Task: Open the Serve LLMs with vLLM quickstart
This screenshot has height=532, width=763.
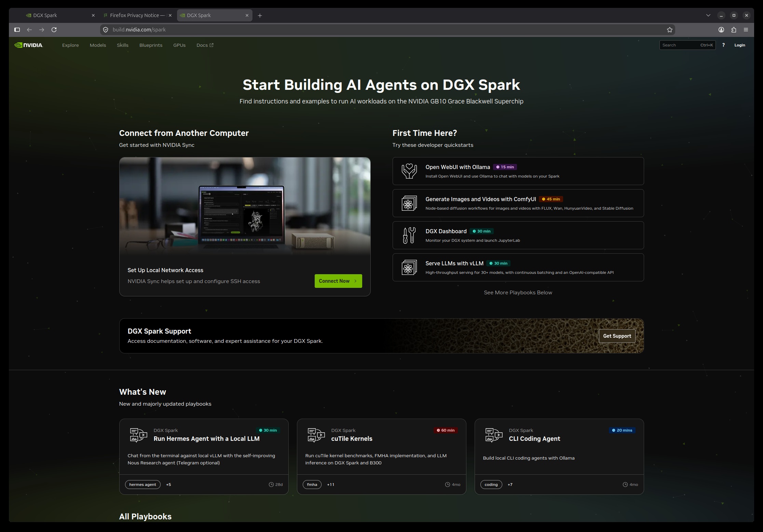Action: pyautogui.click(x=518, y=267)
